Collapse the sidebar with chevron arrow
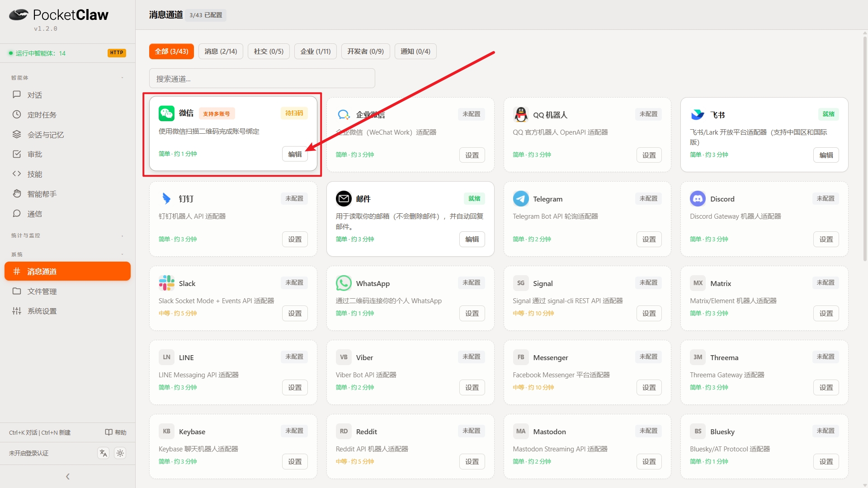This screenshot has height=488, width=868. 68,477
